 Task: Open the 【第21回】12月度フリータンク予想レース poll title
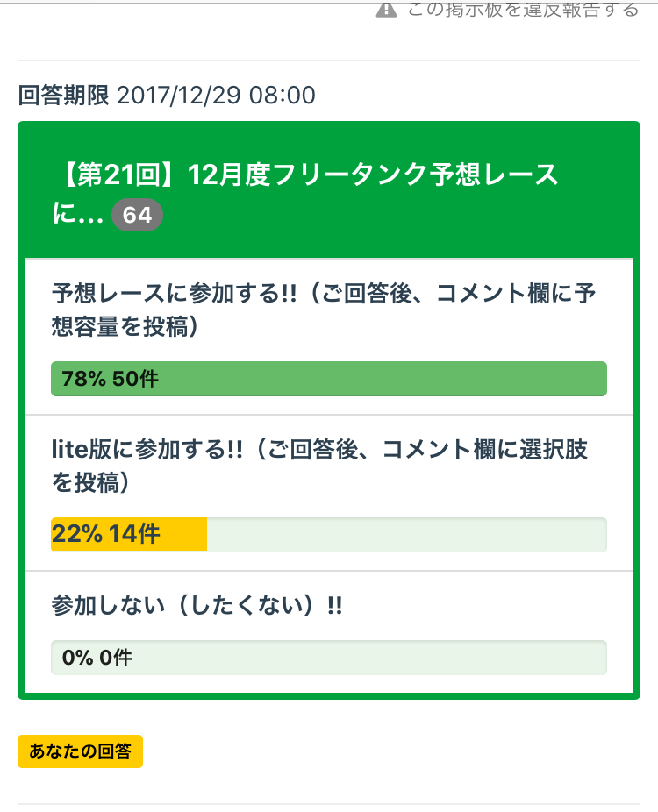coord(306,175)
